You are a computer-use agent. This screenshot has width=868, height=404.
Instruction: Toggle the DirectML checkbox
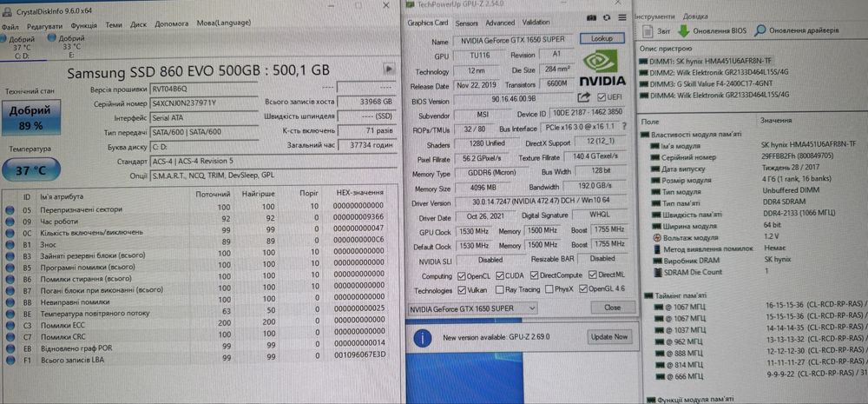(594, 275)
